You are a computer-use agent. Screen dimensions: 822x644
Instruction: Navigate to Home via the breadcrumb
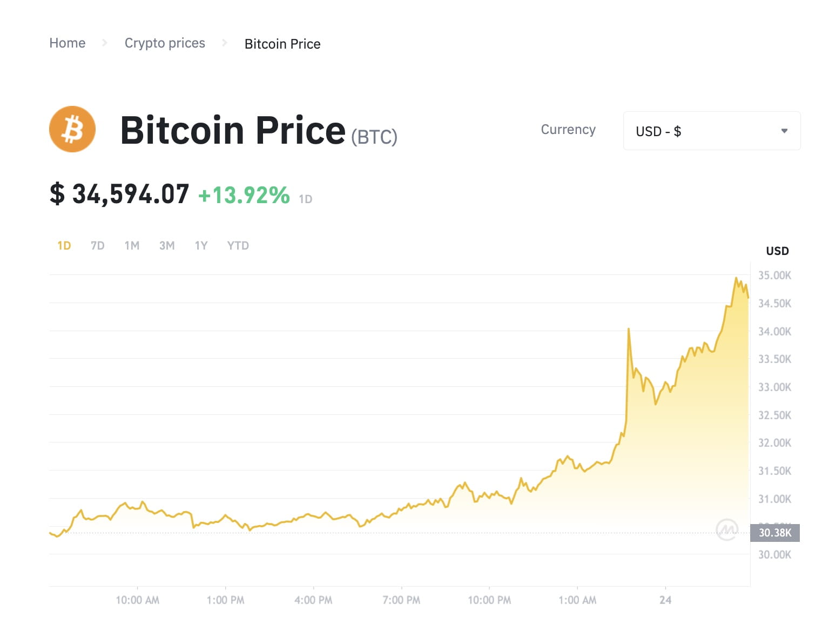click(67, 43)
